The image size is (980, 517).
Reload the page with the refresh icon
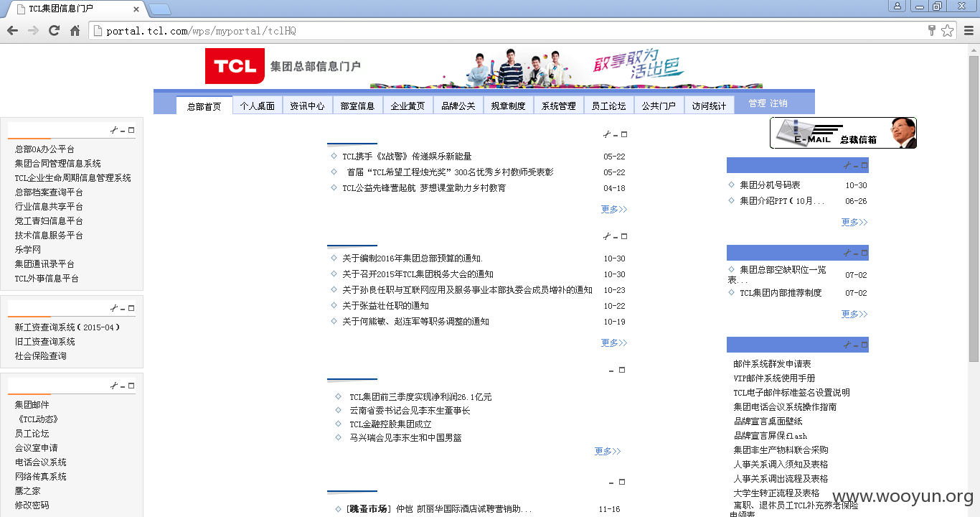[54, 30]
